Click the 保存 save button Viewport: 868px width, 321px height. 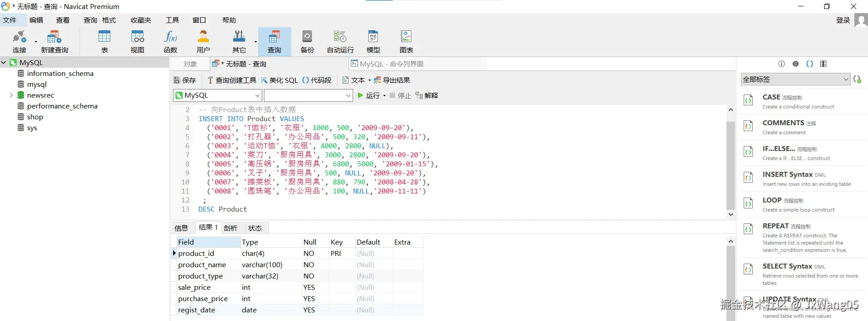point(184,80)
